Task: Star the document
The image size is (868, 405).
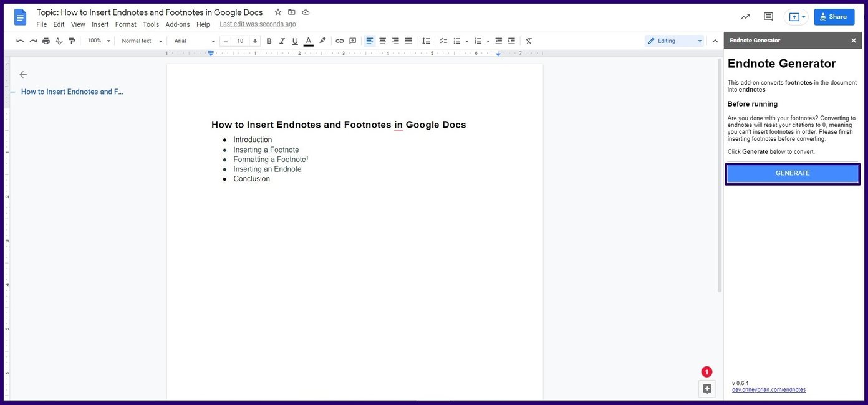Action: pos(278,12)
